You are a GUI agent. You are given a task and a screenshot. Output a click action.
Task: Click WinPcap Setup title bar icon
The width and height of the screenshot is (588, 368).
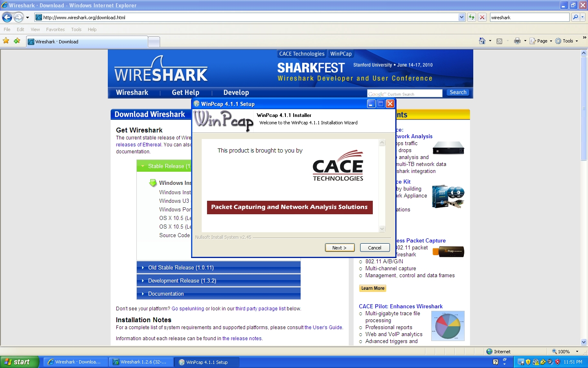pyautogui.click(x=196, y=103)
